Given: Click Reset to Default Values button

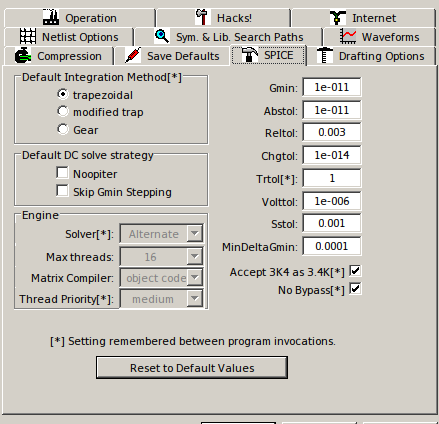Looking at the screenshot, I should [192, 368].
